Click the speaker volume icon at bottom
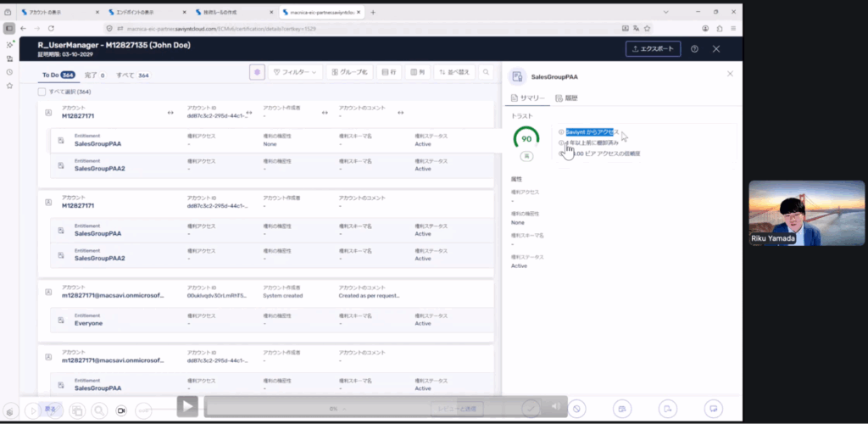 coord(556,407)
